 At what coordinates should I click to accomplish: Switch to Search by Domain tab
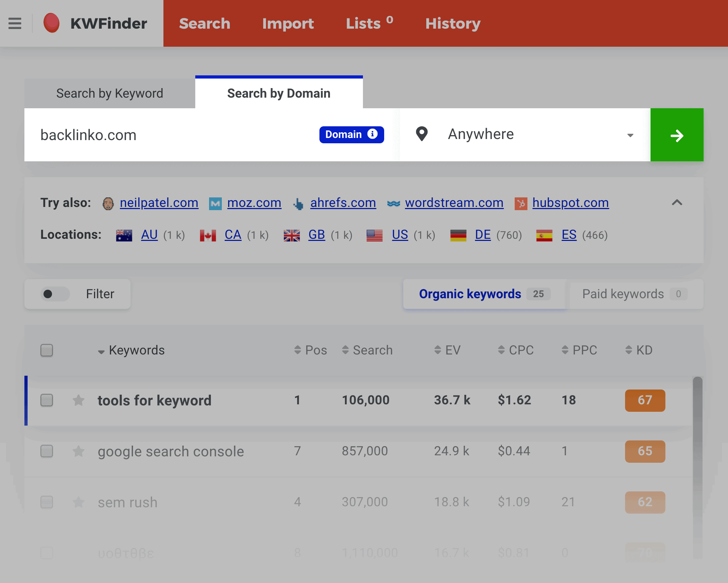click(279, 93)
